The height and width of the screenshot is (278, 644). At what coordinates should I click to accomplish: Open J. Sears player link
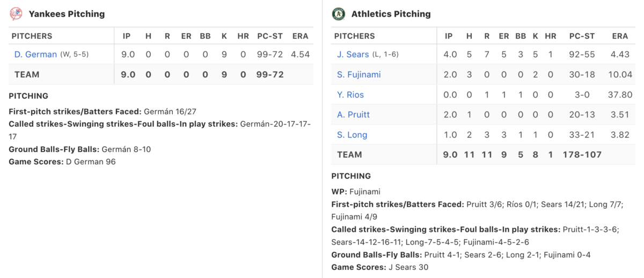click(354, 54)
